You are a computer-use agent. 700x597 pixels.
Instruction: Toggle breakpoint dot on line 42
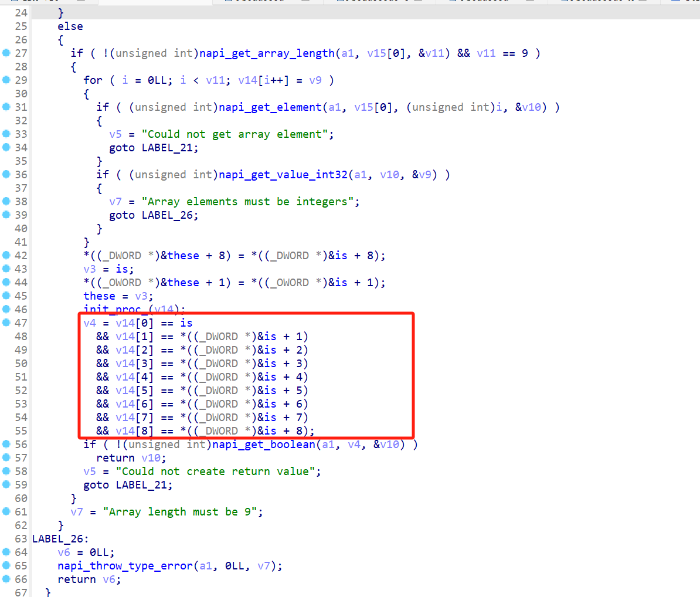click(x=6, y=255)
